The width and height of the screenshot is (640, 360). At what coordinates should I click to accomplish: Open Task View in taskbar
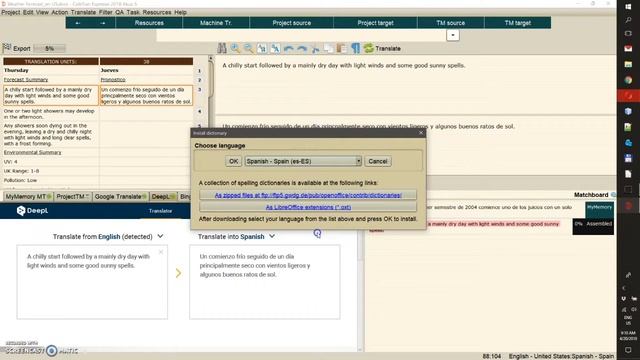[628, 33]
